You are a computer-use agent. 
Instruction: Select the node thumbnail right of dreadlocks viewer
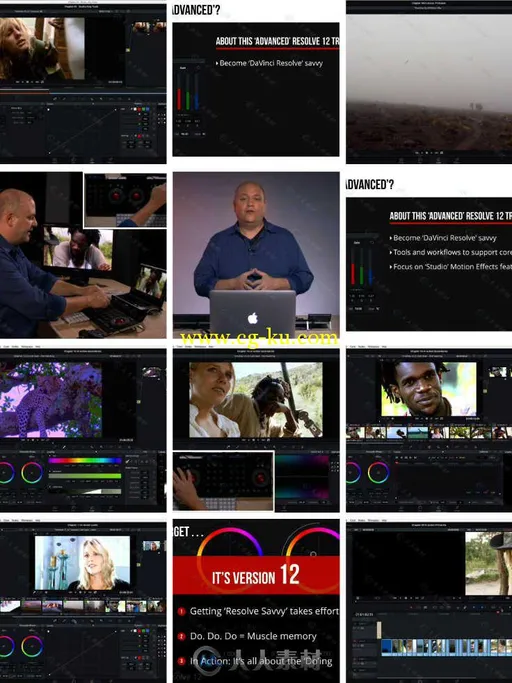tap(498, 372)
